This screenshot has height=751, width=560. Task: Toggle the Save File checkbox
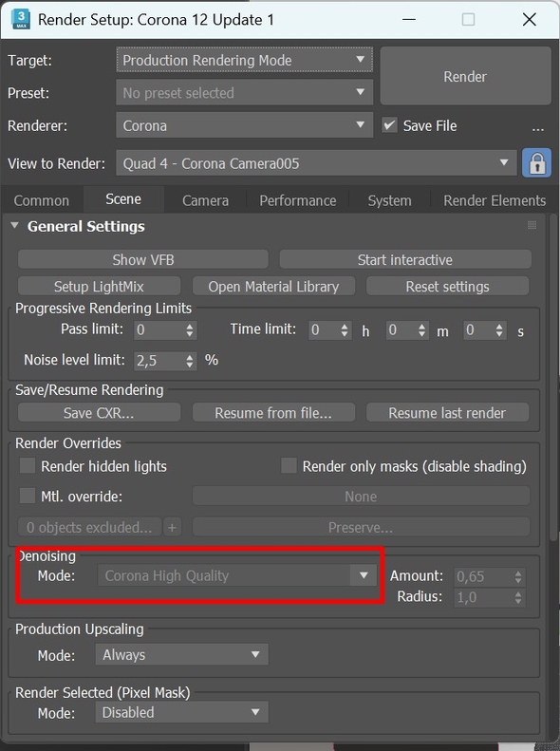coord(389,125)
